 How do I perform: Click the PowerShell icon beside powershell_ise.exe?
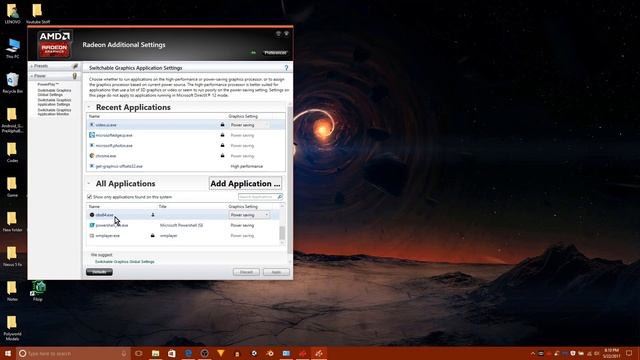pyautogui.click(x=92, y=225)
